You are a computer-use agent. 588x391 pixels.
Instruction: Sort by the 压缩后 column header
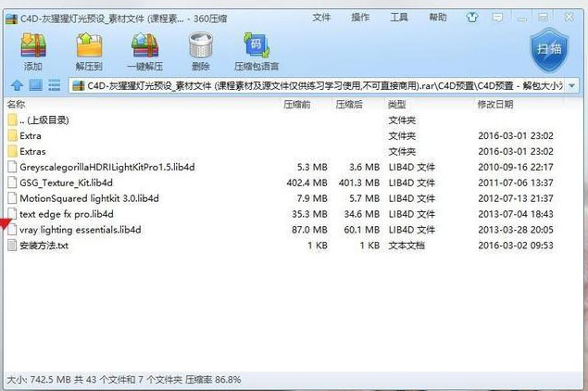coord(349,105)
